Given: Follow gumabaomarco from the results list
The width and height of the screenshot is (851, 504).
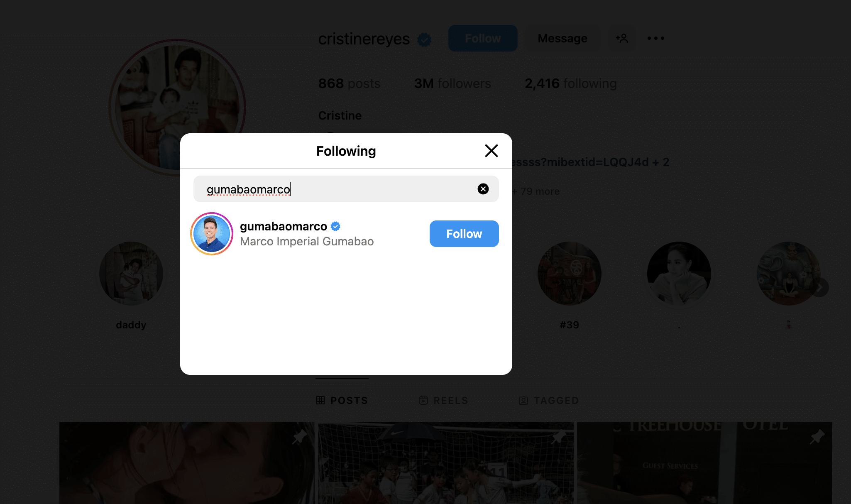Looking at the screenshot, I should click(464, 234).
